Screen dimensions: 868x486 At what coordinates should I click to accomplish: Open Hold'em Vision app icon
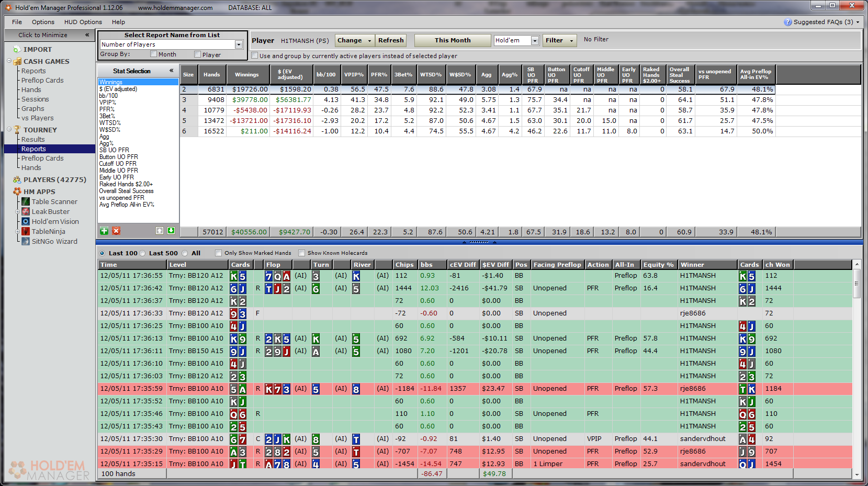(26, 221)
